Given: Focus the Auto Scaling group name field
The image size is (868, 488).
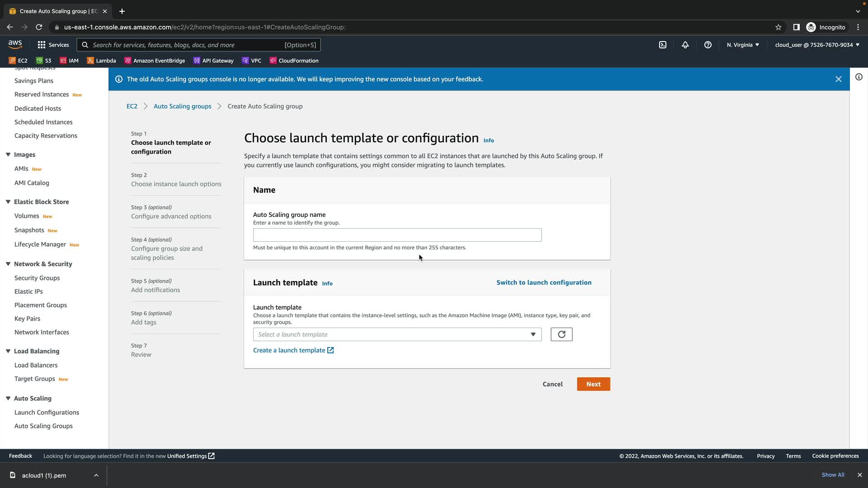Looking at the screenshot, I should pos(397,235).
